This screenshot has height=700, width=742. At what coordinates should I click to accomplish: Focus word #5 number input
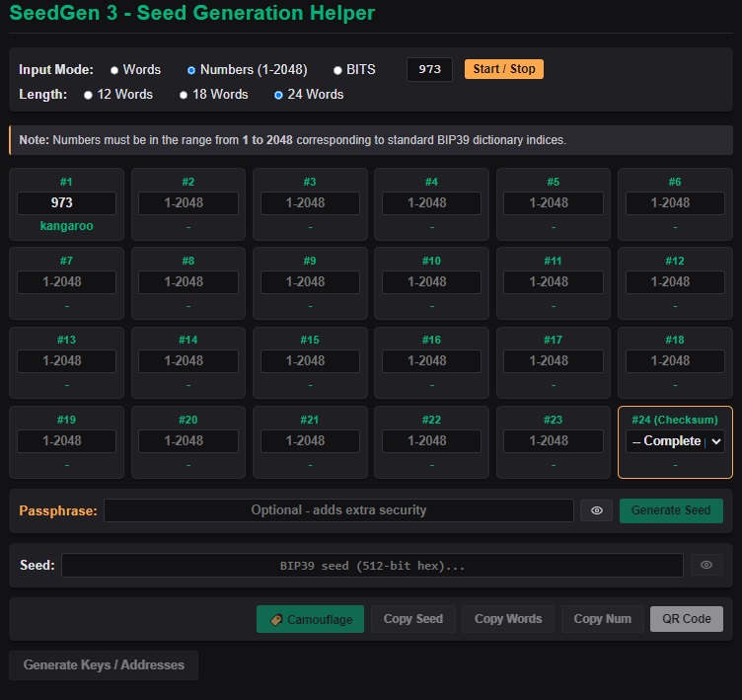pyautogui.click(x=554, y=203)
